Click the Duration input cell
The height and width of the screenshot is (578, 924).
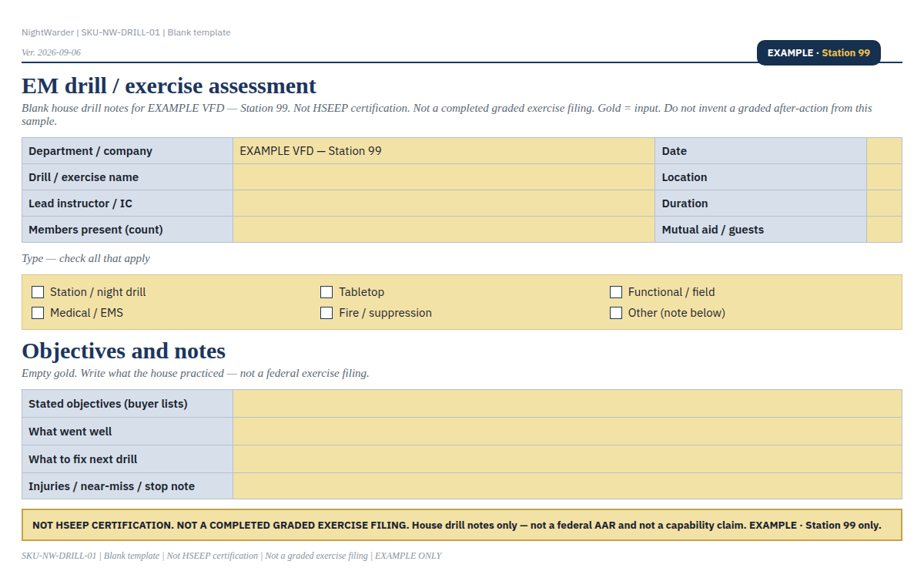884,203
